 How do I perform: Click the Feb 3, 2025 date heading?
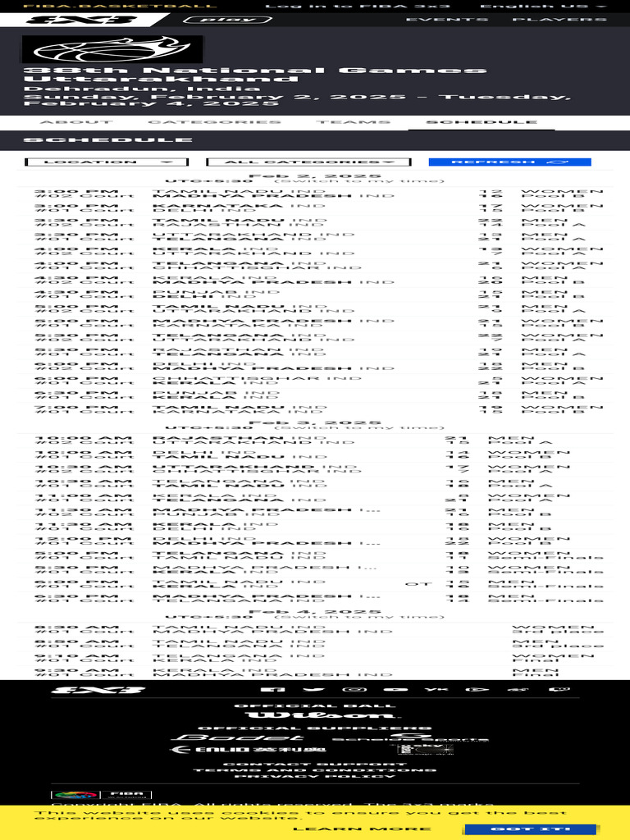(x=315, y=422)
